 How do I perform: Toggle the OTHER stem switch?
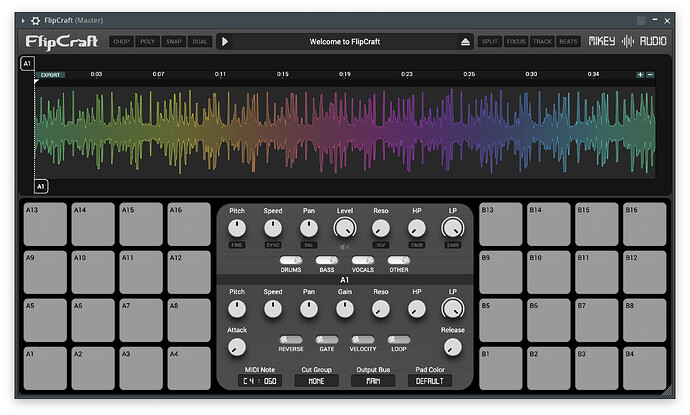click(x=399, y=260)
